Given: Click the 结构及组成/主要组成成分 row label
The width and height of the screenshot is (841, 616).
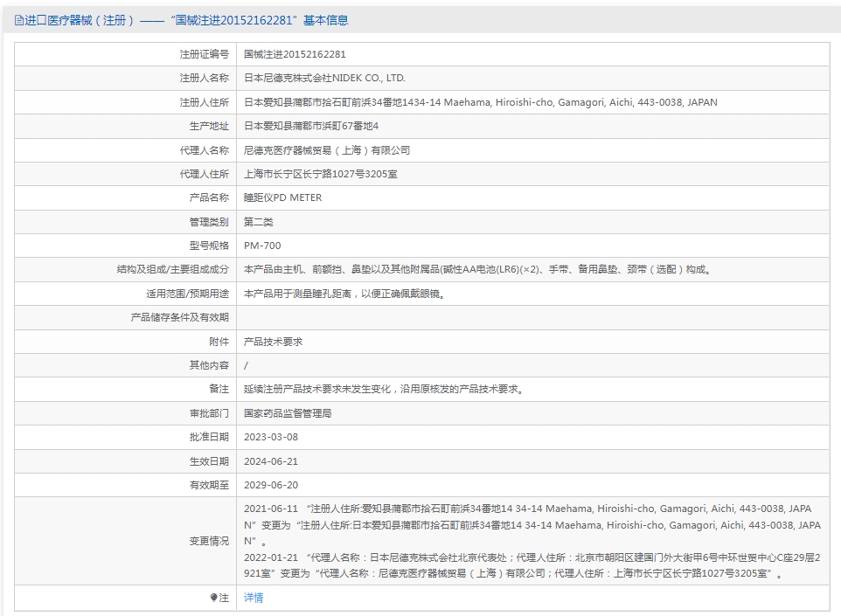Looking at the screenshot, I should (x=173, y=270).
